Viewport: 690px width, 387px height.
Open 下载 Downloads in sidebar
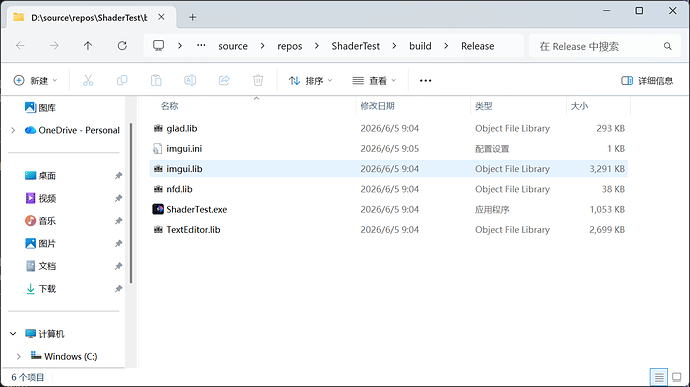point(40,289)
